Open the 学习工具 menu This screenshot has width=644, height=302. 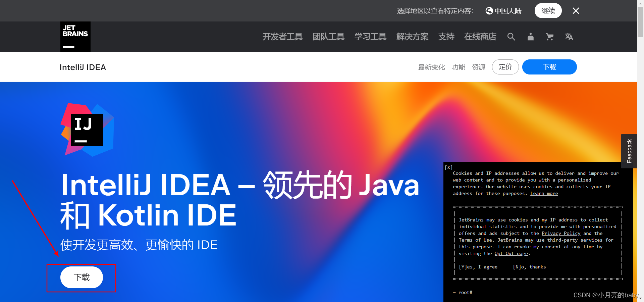tap(370, 37)
